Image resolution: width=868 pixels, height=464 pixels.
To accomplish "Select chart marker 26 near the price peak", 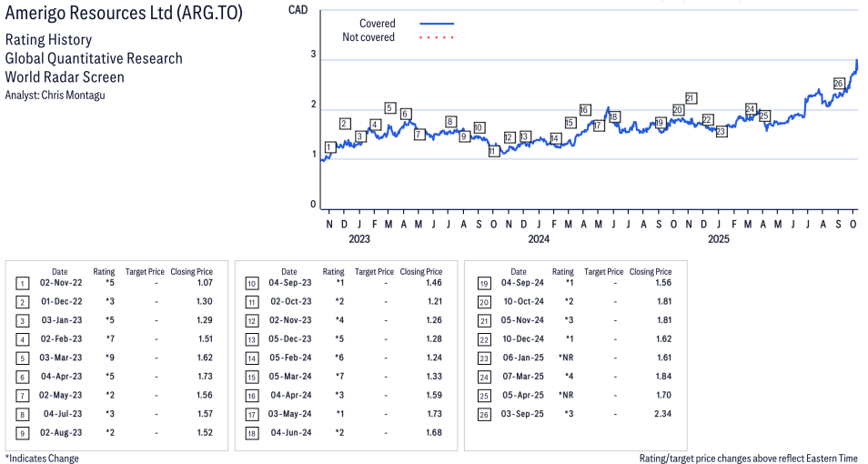I will pos(838,84).
